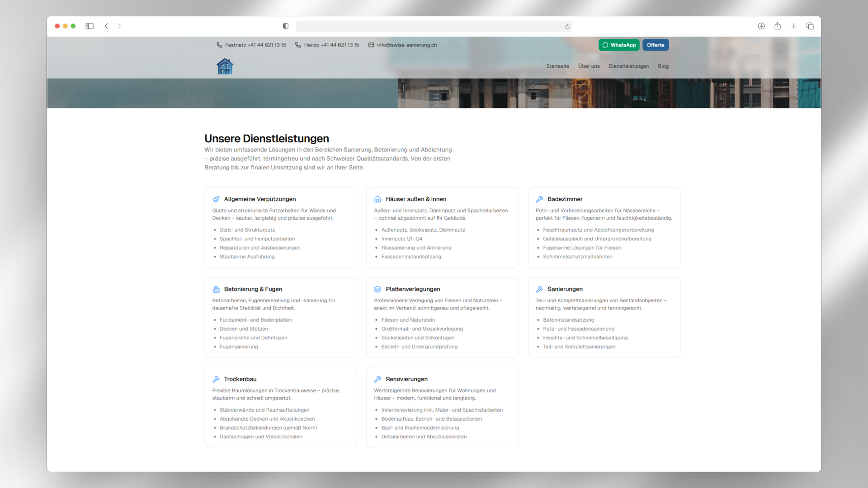Click the wrench icon on the Sanierungen card
This screenshot has width=868, height=488.
[539, 289]
